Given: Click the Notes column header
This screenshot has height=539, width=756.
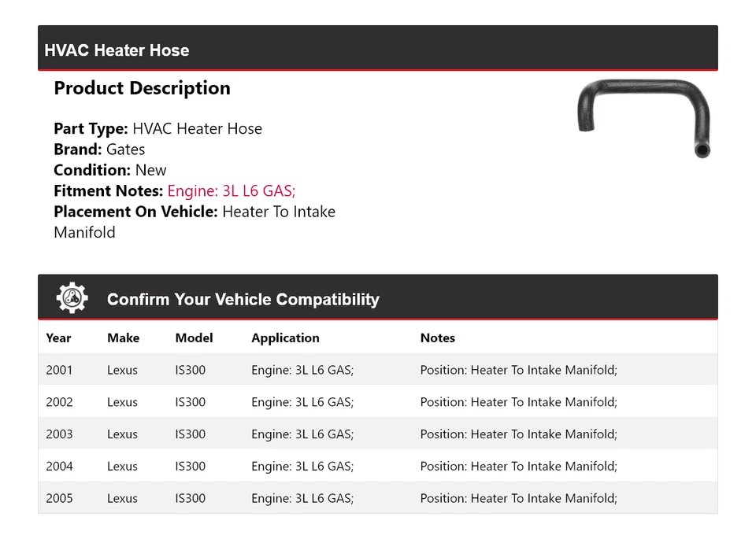Looking at the screenshot, I should coord(437,338).
